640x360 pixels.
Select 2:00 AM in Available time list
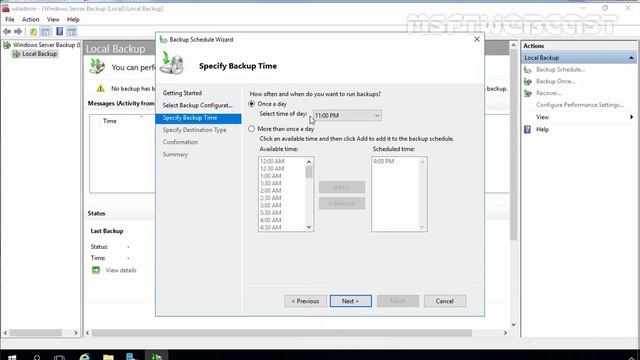point(271,191)
